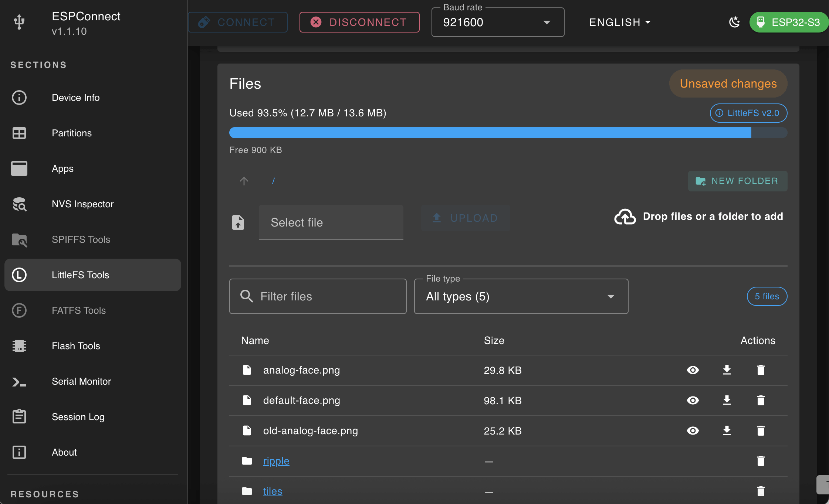Click the storage usage progress bar
Screen dimensions: 829x504
[x=508, y=133]
